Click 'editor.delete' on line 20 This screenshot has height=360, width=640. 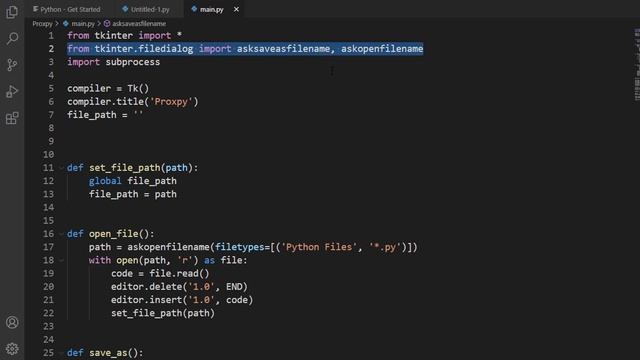(147, 287)
